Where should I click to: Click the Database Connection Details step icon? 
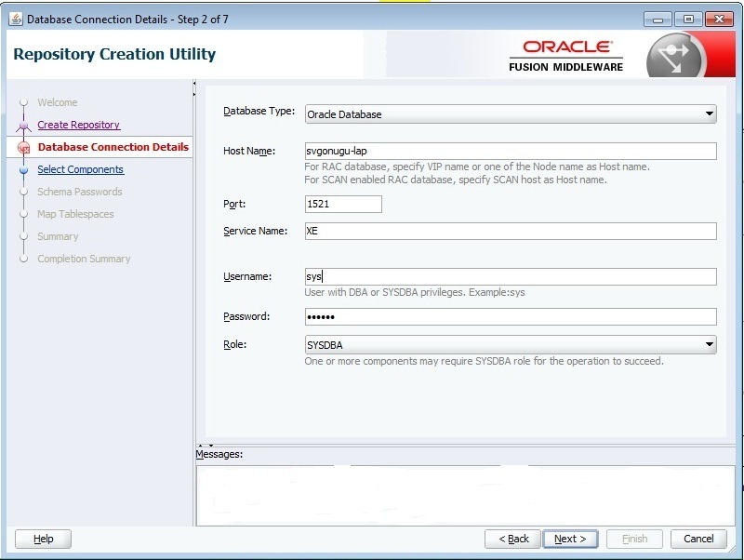(x=24, y=148)
